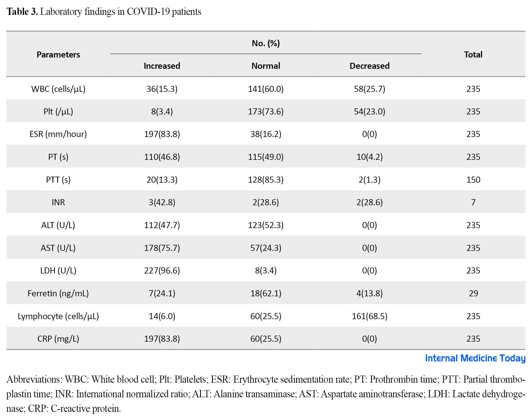532x419 pixels.
Task: Click the Decreased column header
Action: tap(369, 66)
